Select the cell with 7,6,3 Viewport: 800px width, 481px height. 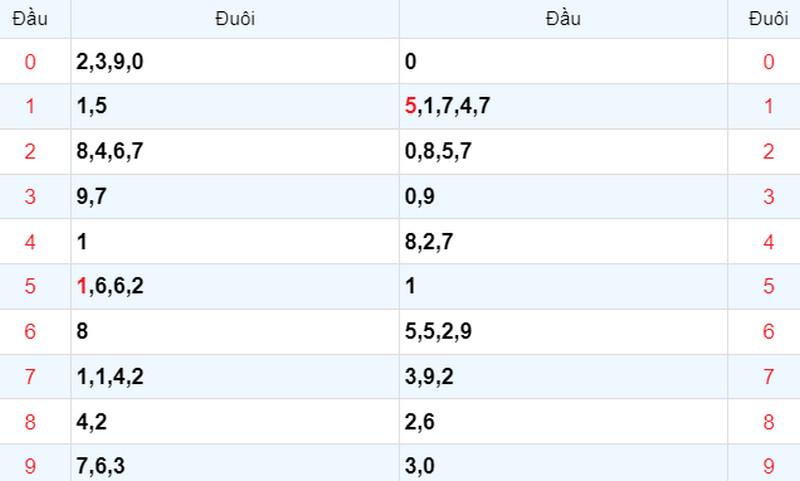(x=235, y=463)
